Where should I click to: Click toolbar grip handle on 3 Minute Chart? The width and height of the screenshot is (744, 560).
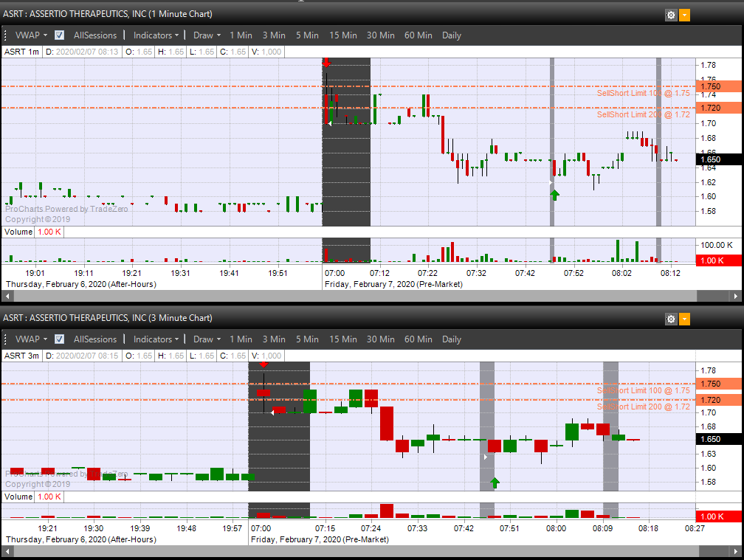6,339
